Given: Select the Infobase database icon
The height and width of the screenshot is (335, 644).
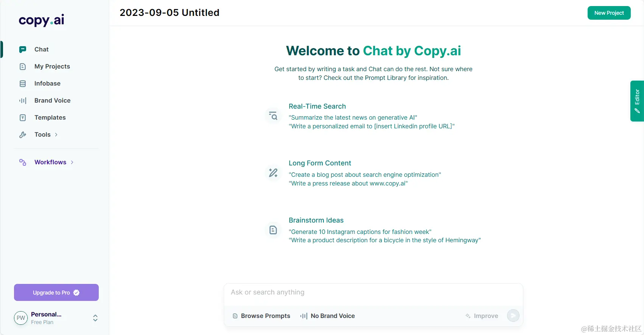Looking at the screenshot, I should coord(23,83).
